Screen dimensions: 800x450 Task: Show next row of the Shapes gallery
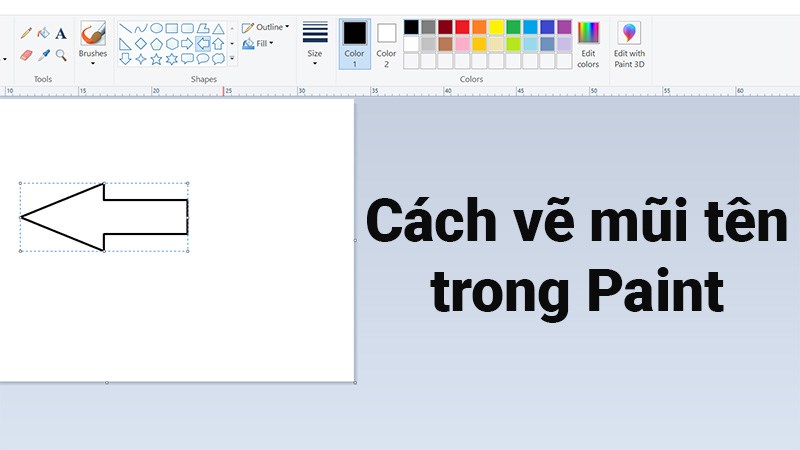(x=232, y=44)
